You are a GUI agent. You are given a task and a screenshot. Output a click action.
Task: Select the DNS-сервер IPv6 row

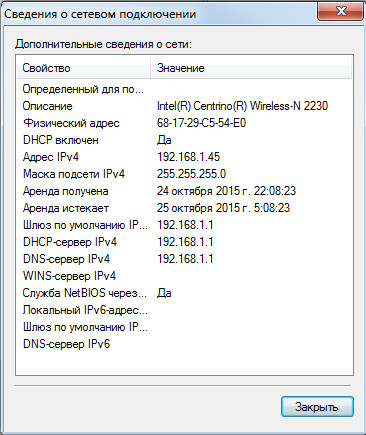coord(184,344)
